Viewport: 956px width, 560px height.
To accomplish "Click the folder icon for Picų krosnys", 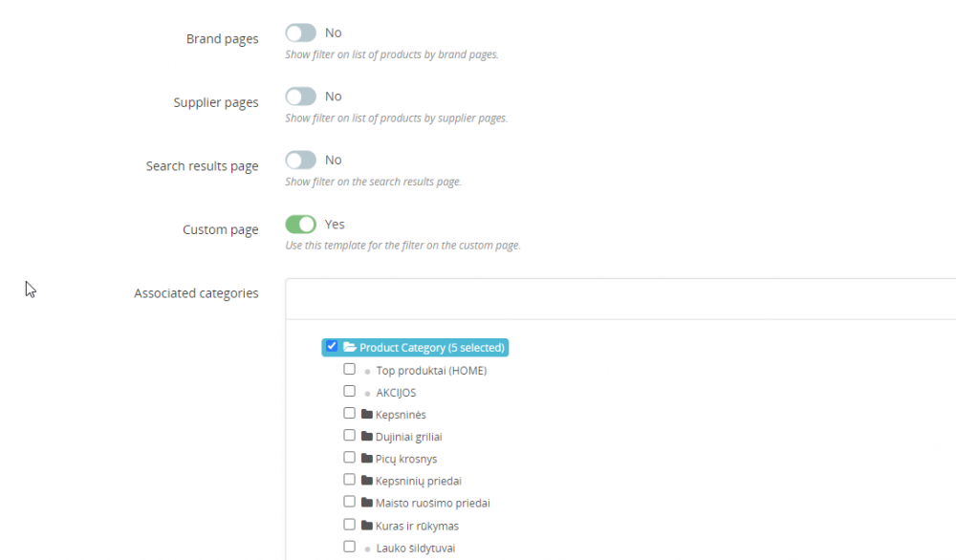I will [x=366, y=457].
